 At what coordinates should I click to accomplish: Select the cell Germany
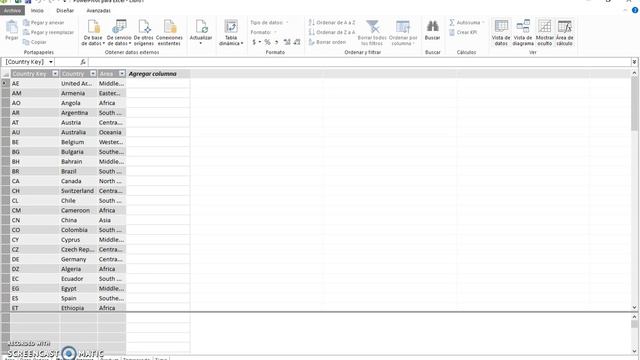(x=78, y=259)
